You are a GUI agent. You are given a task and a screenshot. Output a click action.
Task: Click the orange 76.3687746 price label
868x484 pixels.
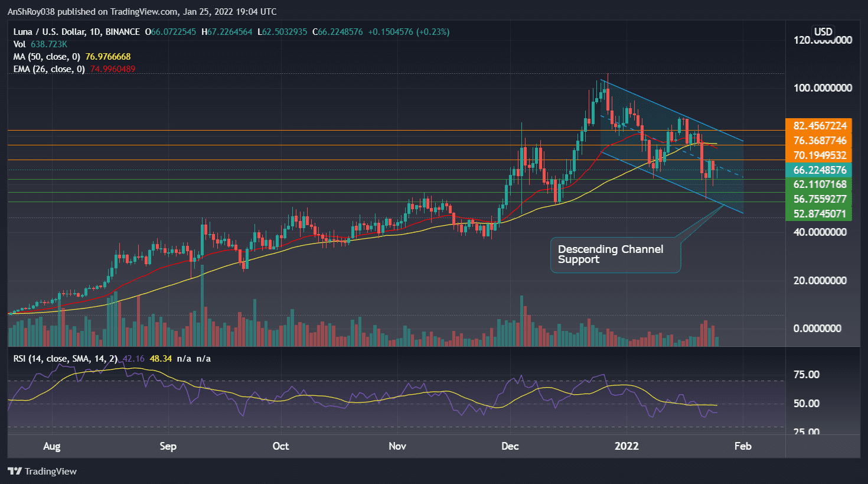(819, 141)
